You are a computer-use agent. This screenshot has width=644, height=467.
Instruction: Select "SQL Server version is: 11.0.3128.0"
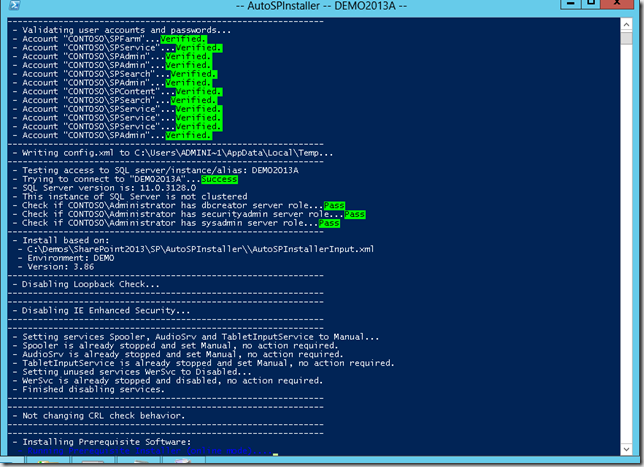(104, 188)
